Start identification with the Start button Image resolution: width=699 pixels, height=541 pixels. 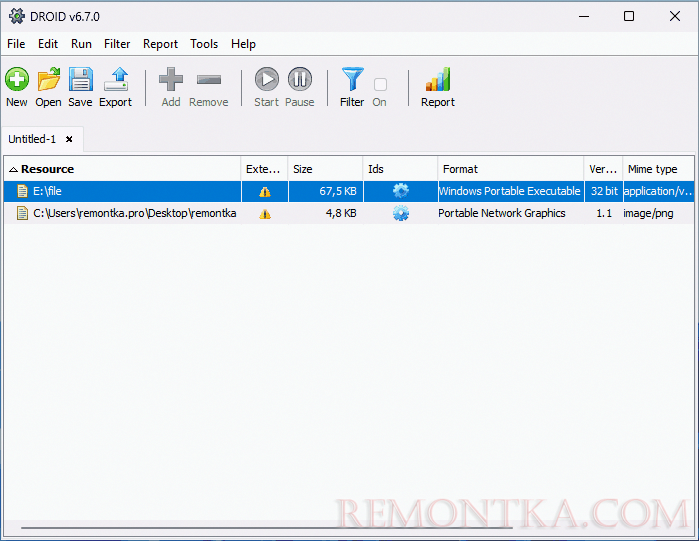[267, 79]
